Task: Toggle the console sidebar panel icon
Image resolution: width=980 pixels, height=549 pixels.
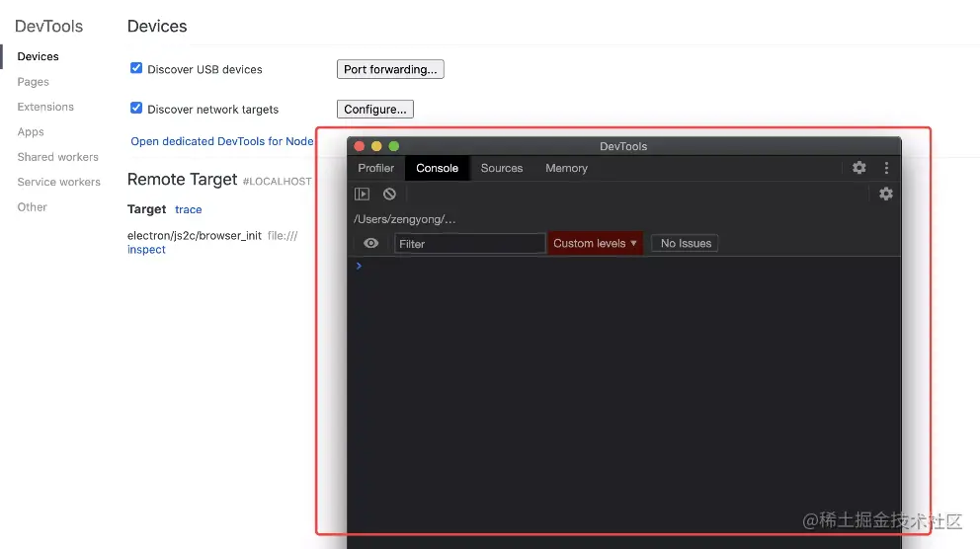Action: point(362,195)
